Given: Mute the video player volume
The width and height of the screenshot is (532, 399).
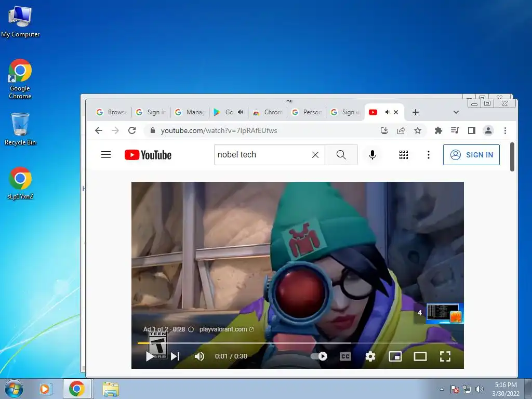Looking at the screenshot, I should click(199, 356).
